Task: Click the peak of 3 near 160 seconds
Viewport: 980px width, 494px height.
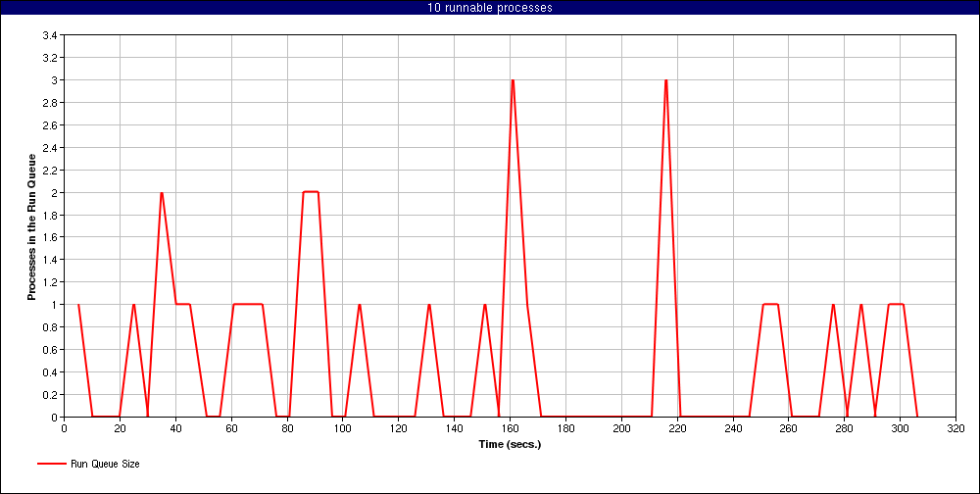Action: pos(513,80)
